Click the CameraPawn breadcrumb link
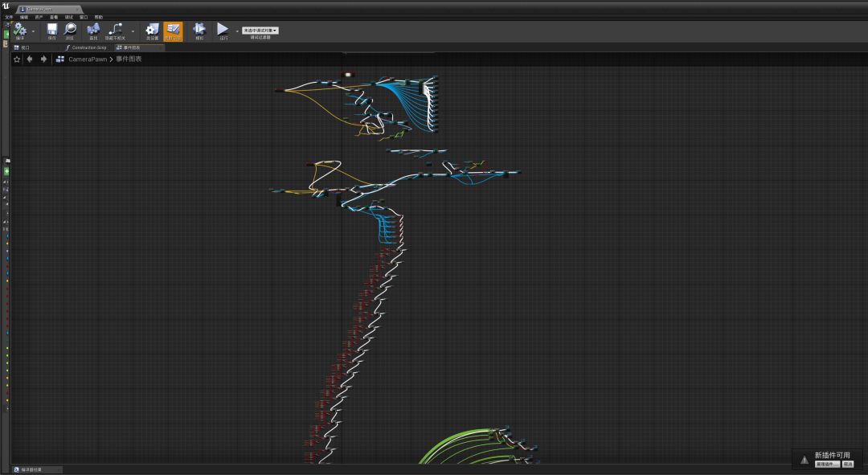Screen dimensions: 868x475 point(87,59)
